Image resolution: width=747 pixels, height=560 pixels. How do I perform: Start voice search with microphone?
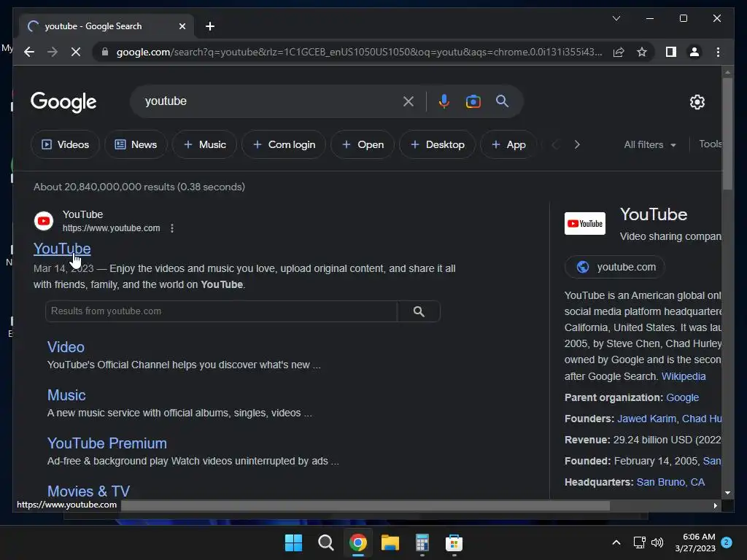point(444,101)
